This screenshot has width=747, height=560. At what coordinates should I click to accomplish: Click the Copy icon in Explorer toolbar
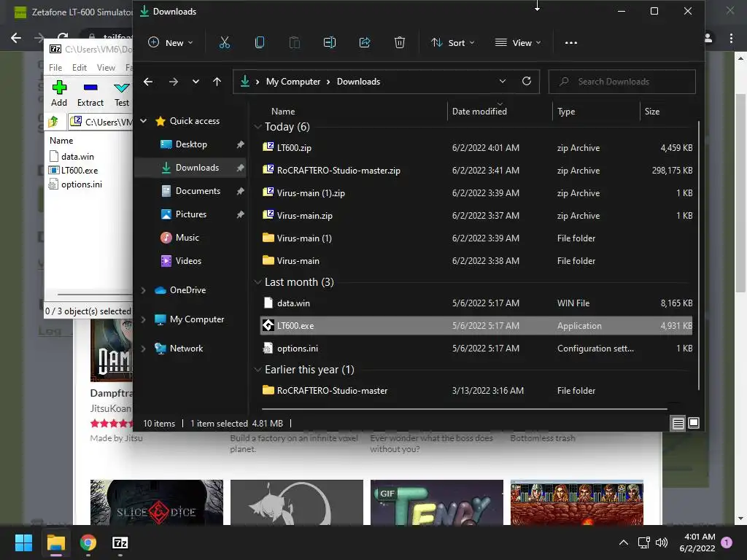point(260,43)
